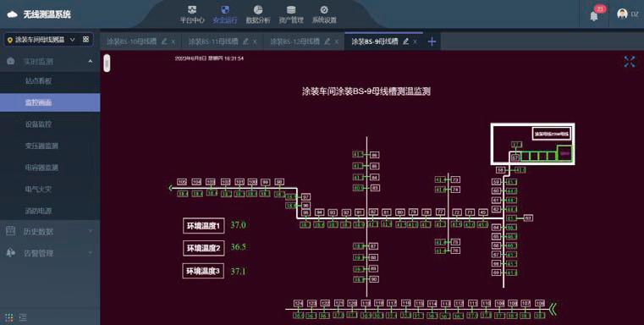Click the grid icon beside location selector
Viewport: 644px width, 325px height.
coord(85,40)
